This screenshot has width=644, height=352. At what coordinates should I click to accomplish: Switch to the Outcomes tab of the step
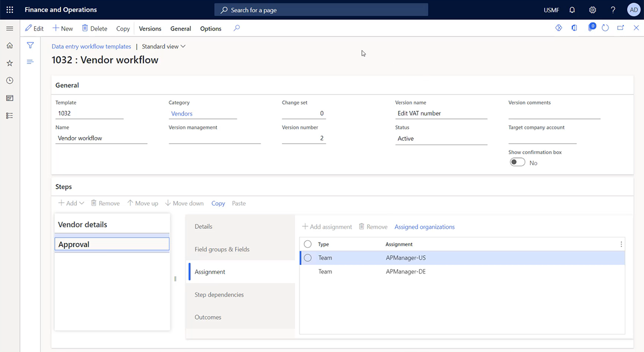click(208, 317)
